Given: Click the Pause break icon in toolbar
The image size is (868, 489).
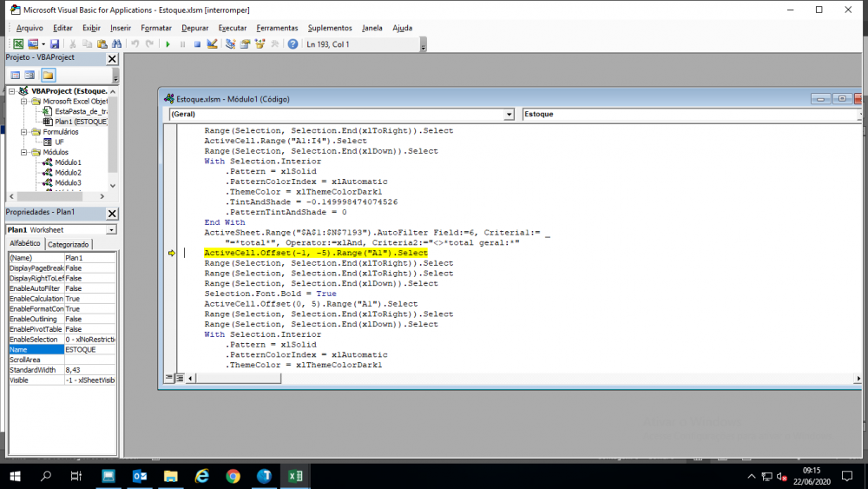Looking at the screenshot, I should pos(182,44).
